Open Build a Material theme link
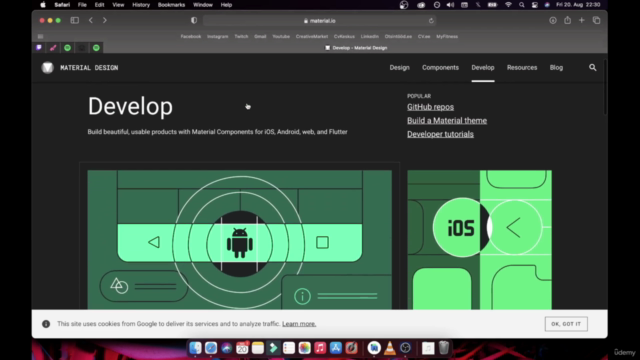This screenshot has height=360, width=640. [447, 120]
